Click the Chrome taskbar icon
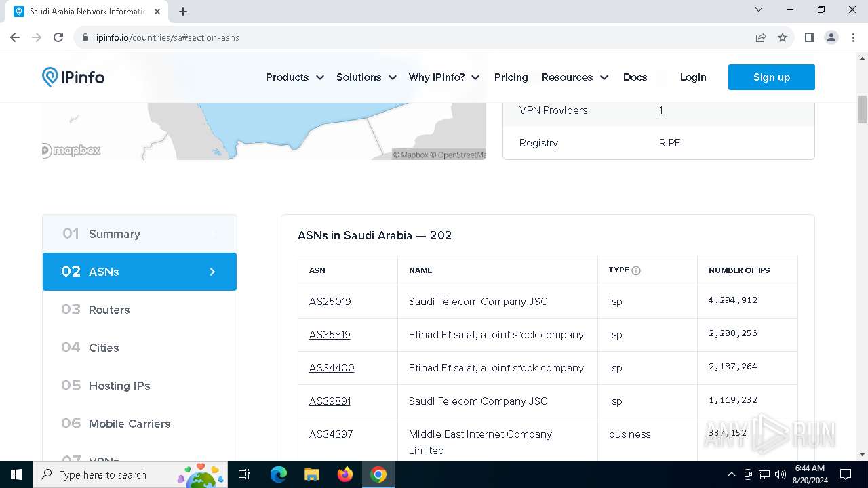868x488 pixels. click(378, 474)
